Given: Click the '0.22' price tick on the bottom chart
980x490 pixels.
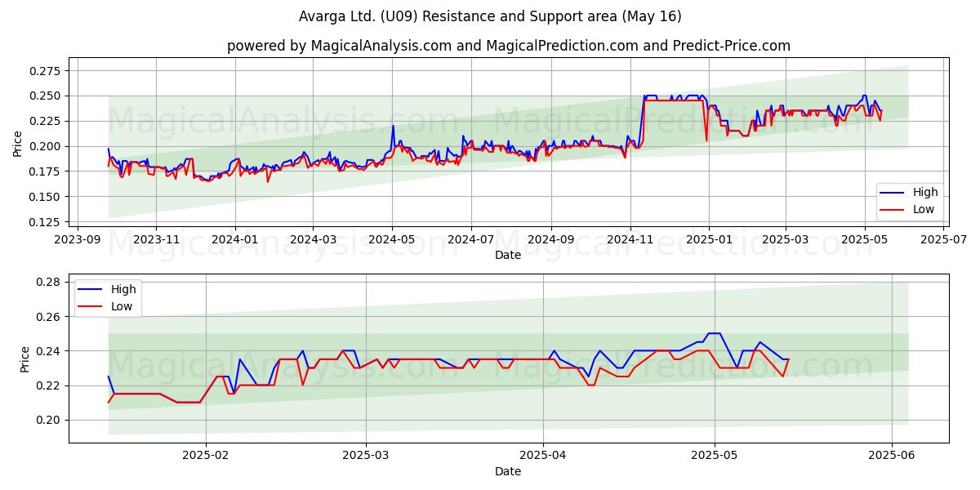Looking at the screenshot, I should click(x=50, y=385).
